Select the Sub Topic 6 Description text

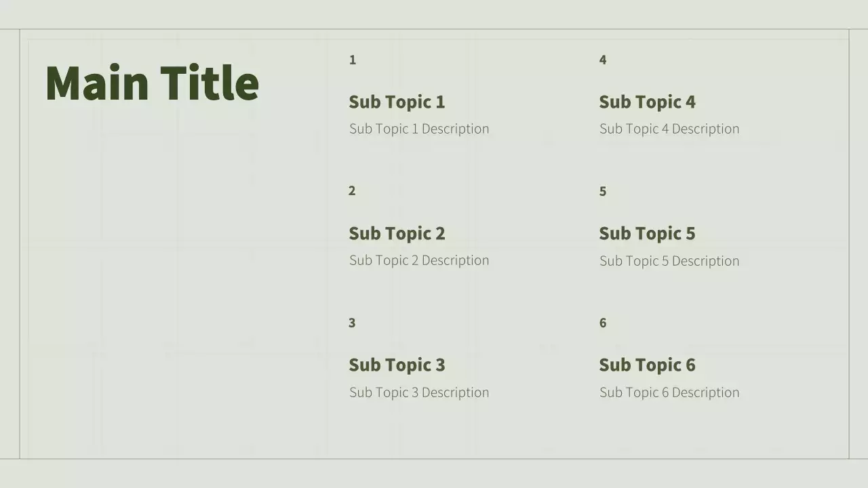point(669,392)
